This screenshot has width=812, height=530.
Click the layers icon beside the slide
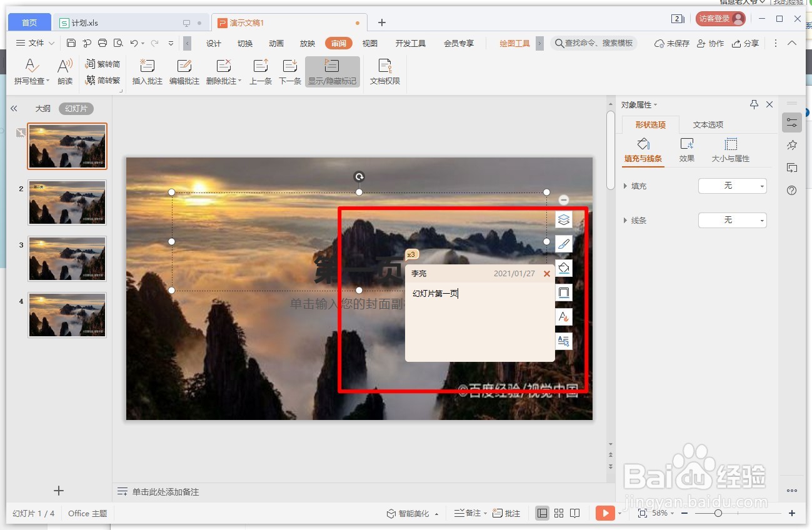click(x=564, y=219)
